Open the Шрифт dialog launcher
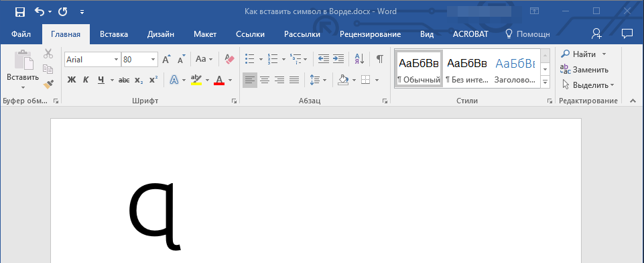Image resolution: width=644 pixels, height=263 pixels. tap(234, 101)
